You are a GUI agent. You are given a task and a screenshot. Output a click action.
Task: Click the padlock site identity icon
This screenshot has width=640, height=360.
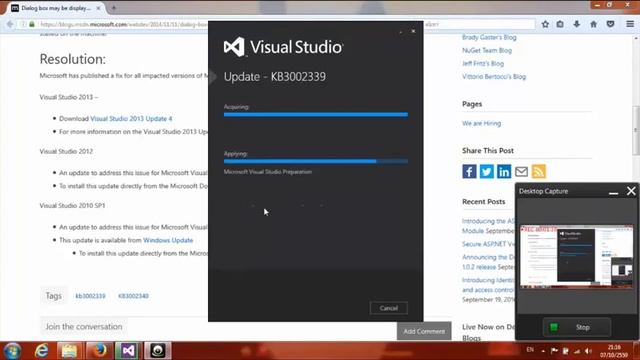pyautogui.click(x=32, y=24)
